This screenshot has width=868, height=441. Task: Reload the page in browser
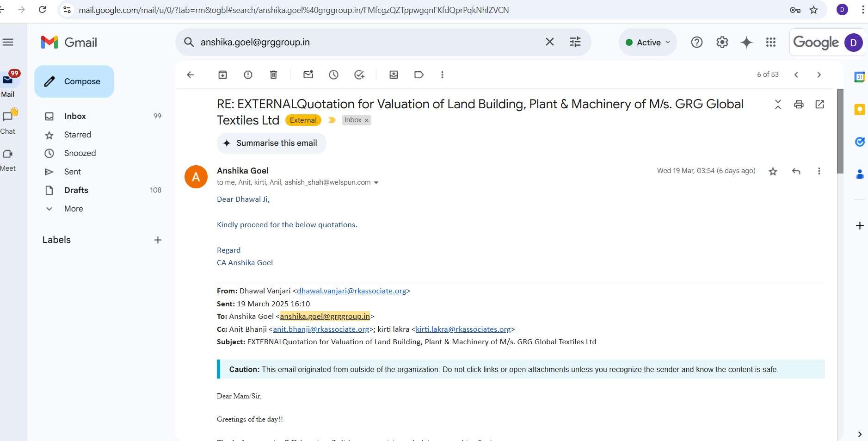(43, 10)
